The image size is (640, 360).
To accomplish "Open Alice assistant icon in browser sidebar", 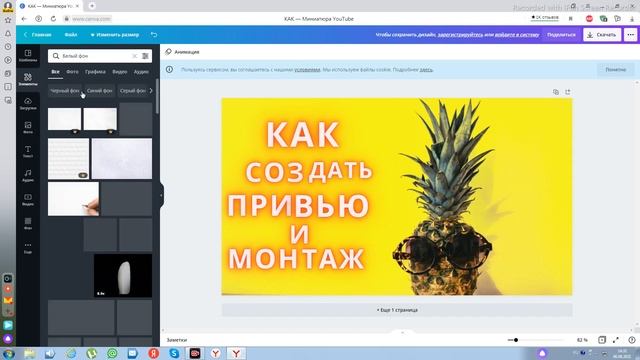I will tap(8, 338).
